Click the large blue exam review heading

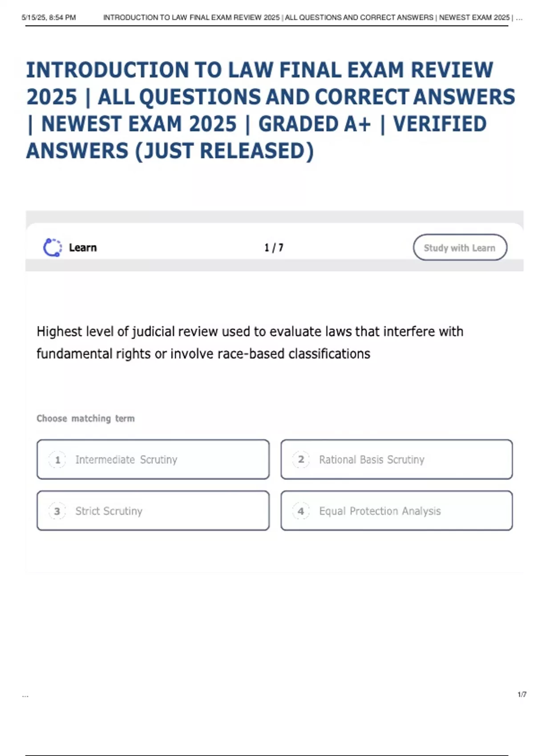pyautogui.click(x=267, y=110)
